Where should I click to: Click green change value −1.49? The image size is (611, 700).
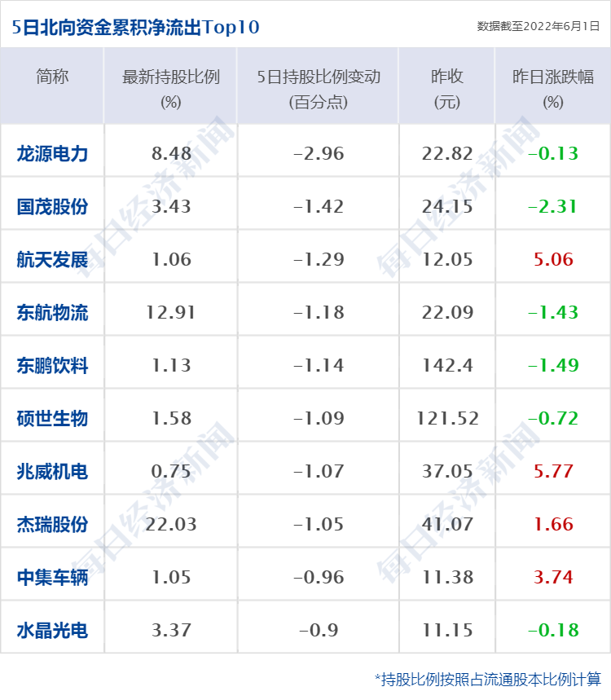553,365
